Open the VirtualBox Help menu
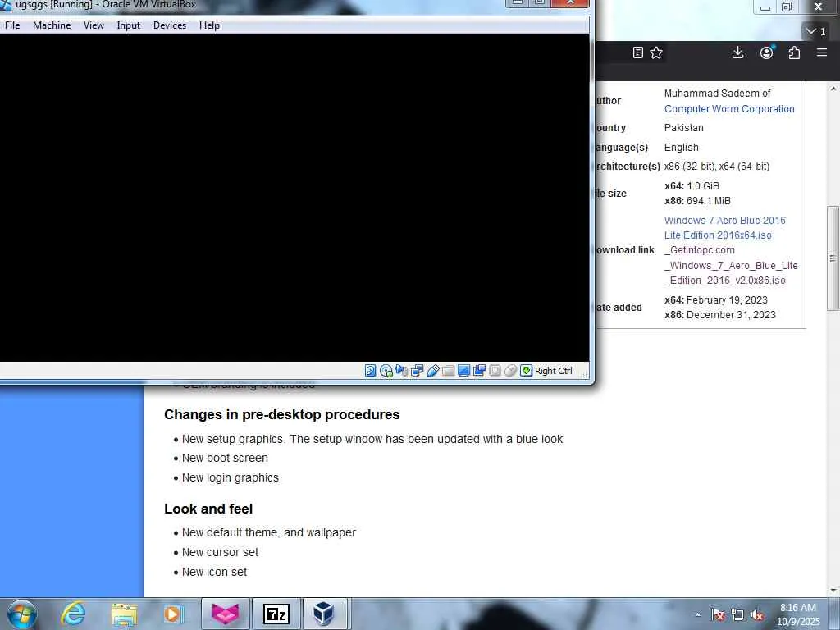 209,25
